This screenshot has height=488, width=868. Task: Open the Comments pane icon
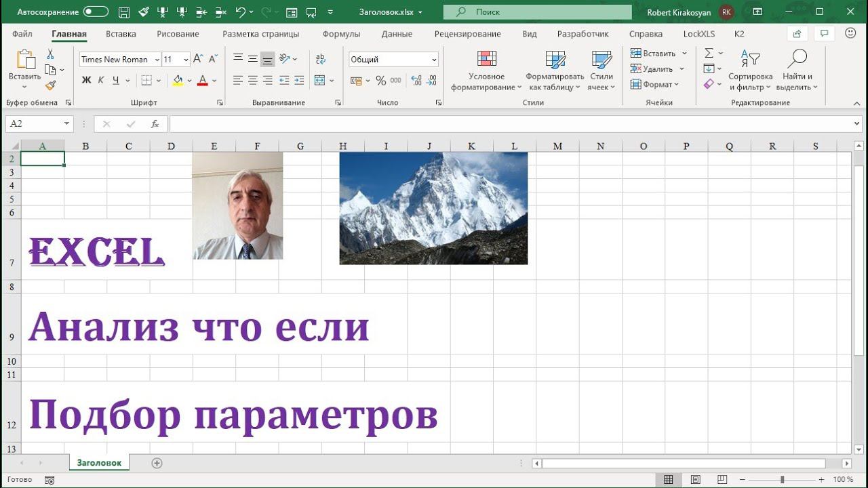tap(825, 34)
